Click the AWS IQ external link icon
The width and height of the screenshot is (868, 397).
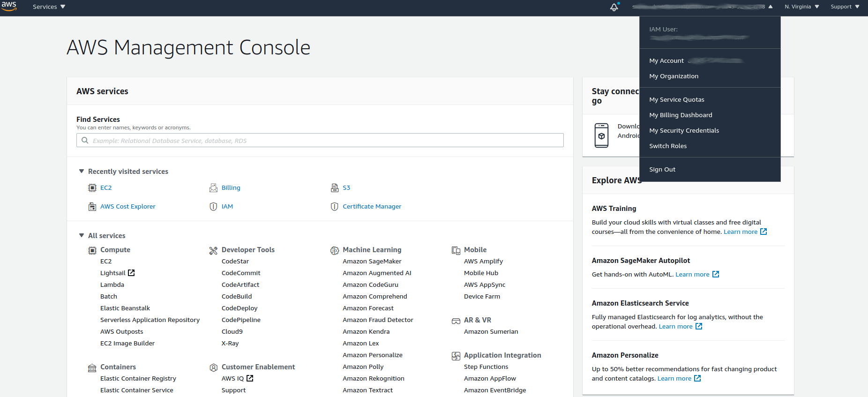tap(250, 378)
